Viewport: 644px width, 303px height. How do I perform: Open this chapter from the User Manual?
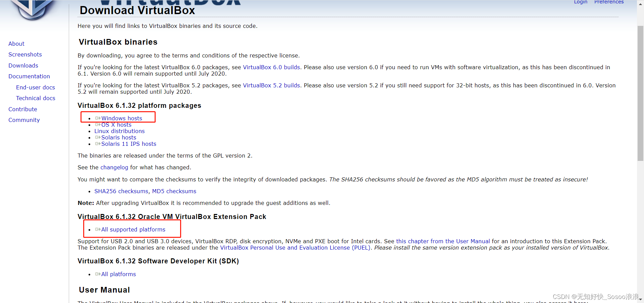(x=443, y=241)
